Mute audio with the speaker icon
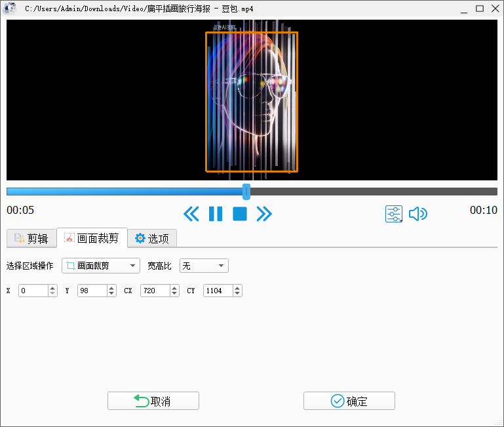The height and width of the screenshot is (427, 504). pos(417,214)
